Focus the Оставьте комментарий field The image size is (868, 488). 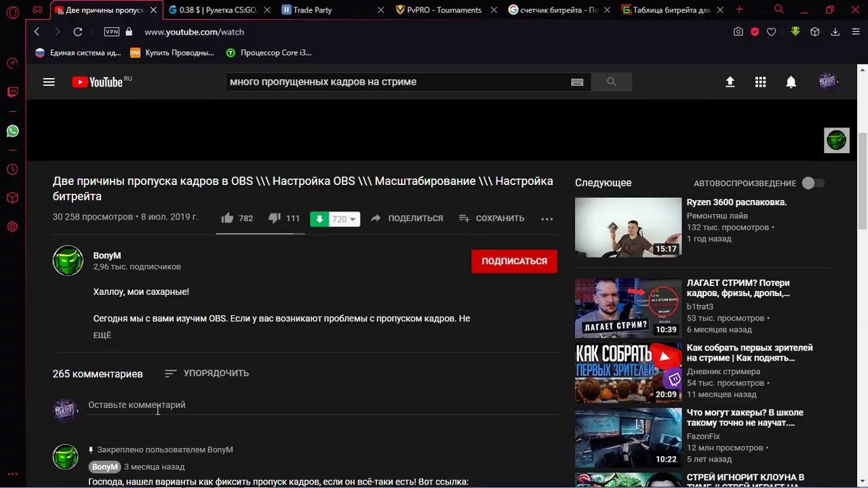323,405
